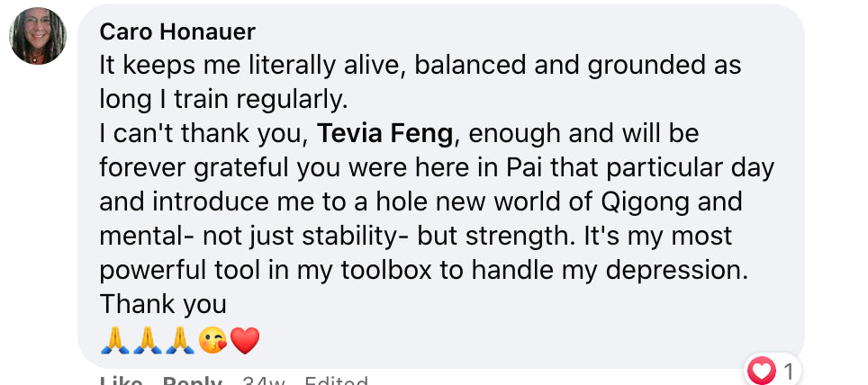Click the kissing face emoji
Screen dimensions: 868x385
click(x=212, y=340)
